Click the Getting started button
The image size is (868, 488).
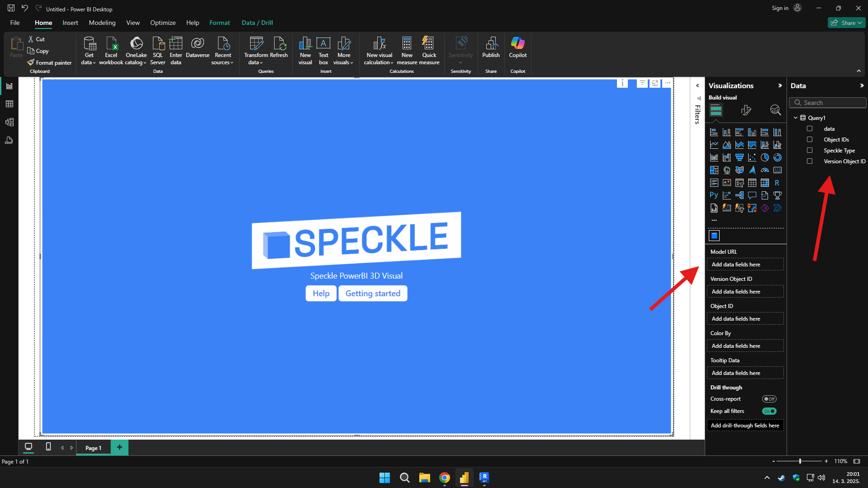373,294
